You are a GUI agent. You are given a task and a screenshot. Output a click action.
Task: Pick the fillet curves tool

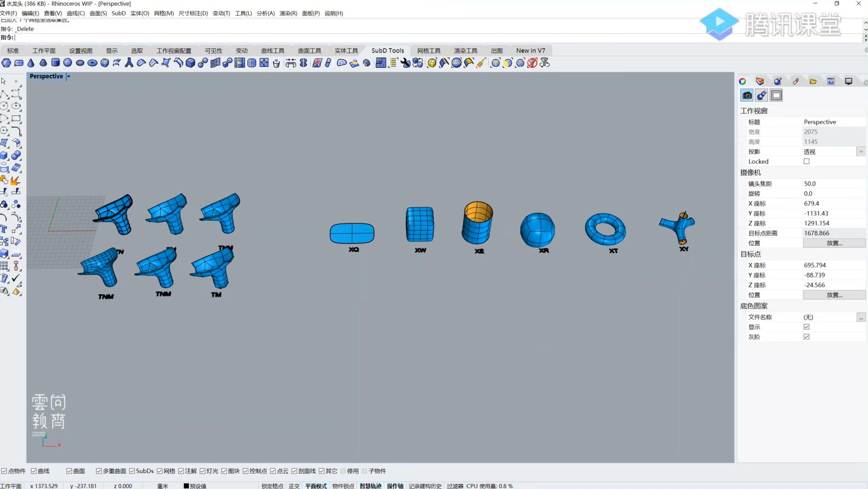tap(16, 131)
